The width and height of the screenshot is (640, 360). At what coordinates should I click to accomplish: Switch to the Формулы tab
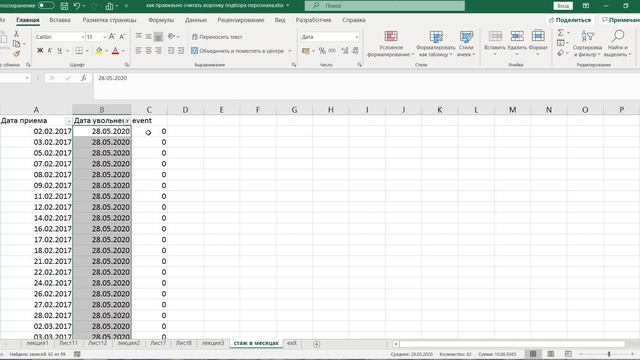tap(161, 20)
